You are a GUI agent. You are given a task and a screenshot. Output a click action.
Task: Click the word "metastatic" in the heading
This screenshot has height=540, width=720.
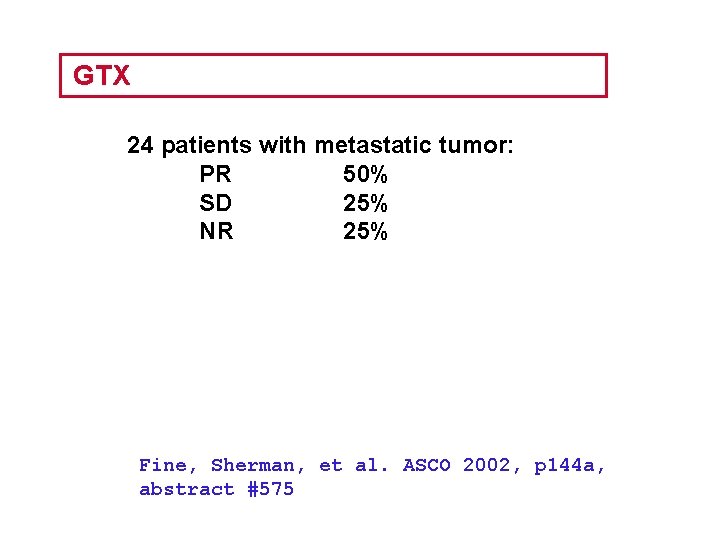click(x=371, y=146)
